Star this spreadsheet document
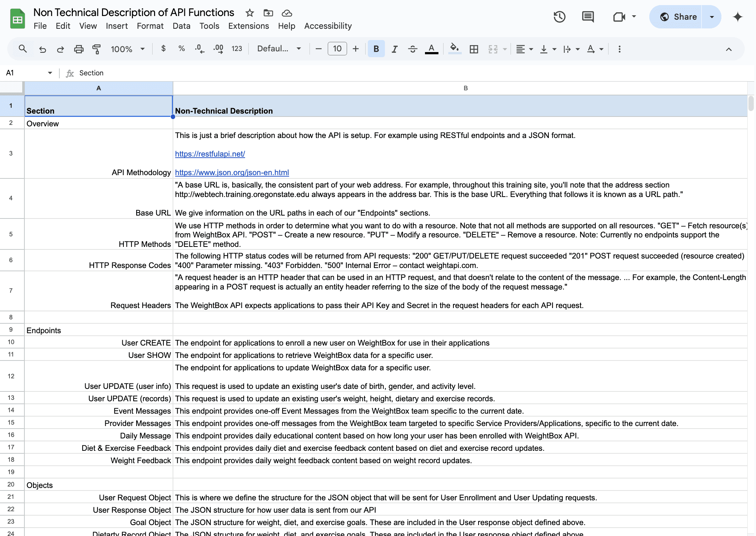756x536 pixels. 249,13
